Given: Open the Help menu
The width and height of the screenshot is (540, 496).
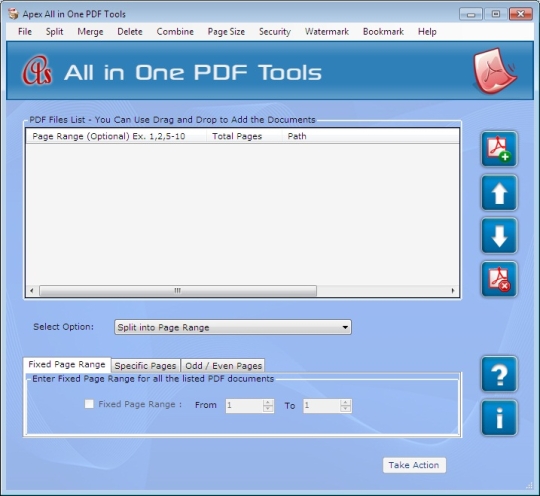Looking at the screenshot, I should 427,32.
